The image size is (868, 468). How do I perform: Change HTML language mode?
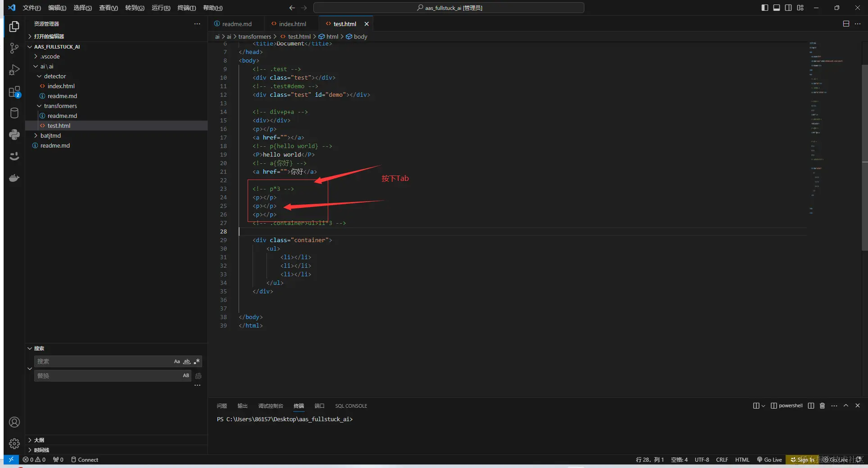tap(742, 459)
